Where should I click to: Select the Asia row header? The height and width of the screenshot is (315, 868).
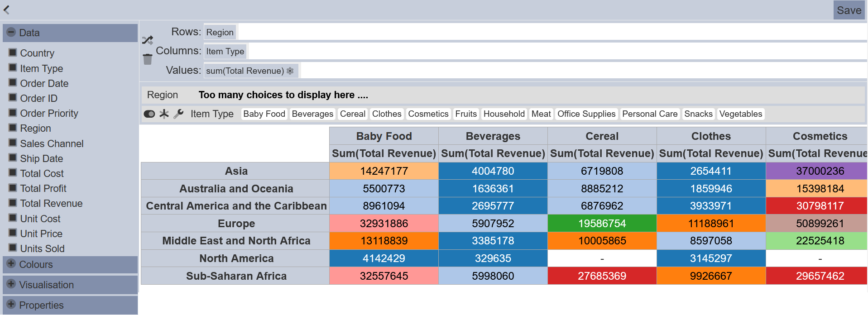tap(235, 171)
